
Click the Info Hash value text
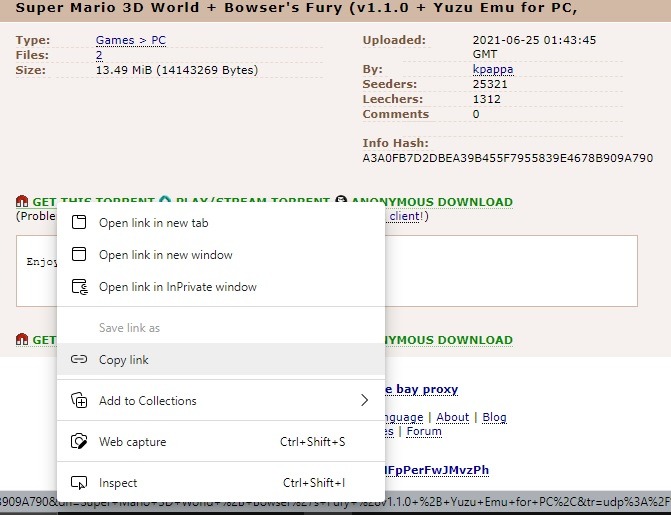507,158
